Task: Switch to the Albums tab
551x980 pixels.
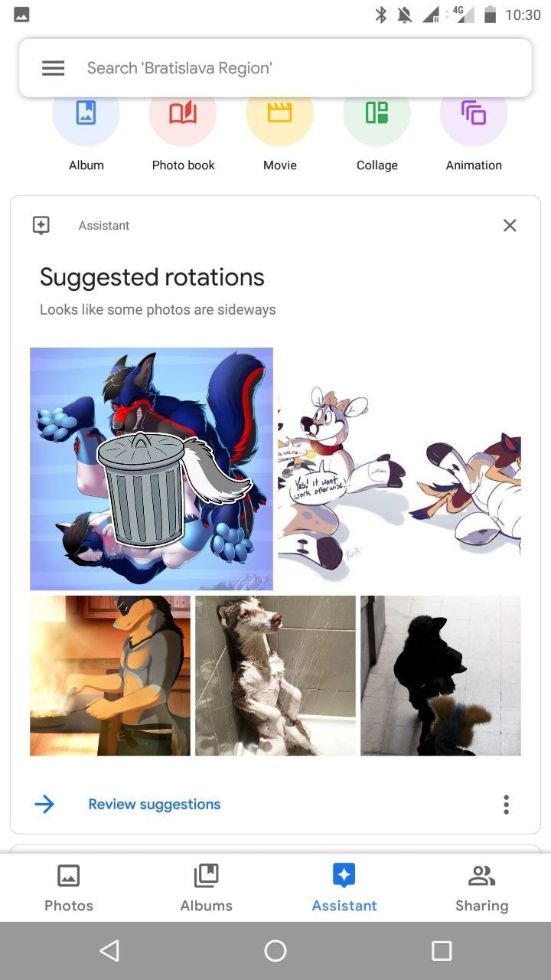Action: tap(207, 887)
